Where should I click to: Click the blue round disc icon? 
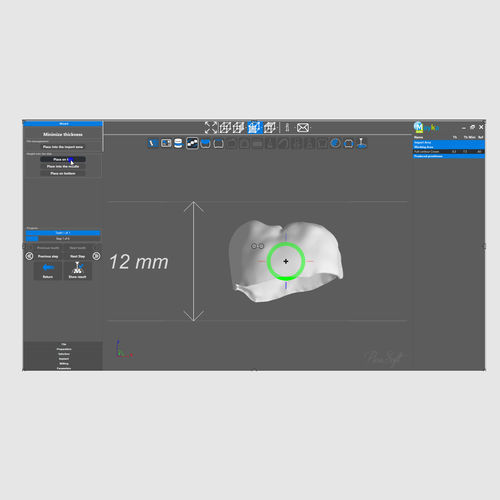(336, 143)
